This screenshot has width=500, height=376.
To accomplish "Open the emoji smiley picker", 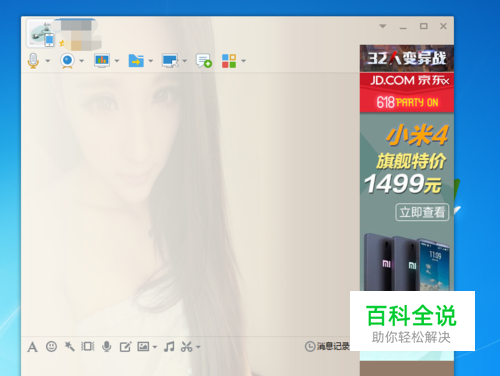I will [51, 347].
